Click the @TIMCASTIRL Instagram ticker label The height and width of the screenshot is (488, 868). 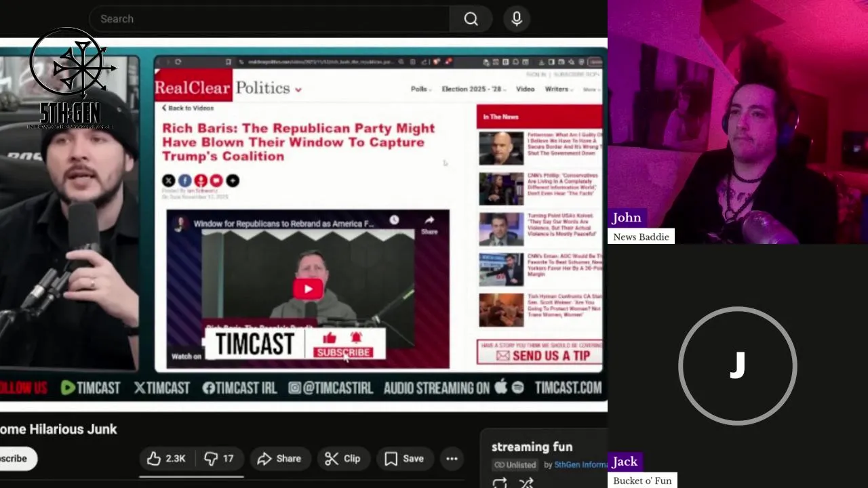tap(330, 388)
